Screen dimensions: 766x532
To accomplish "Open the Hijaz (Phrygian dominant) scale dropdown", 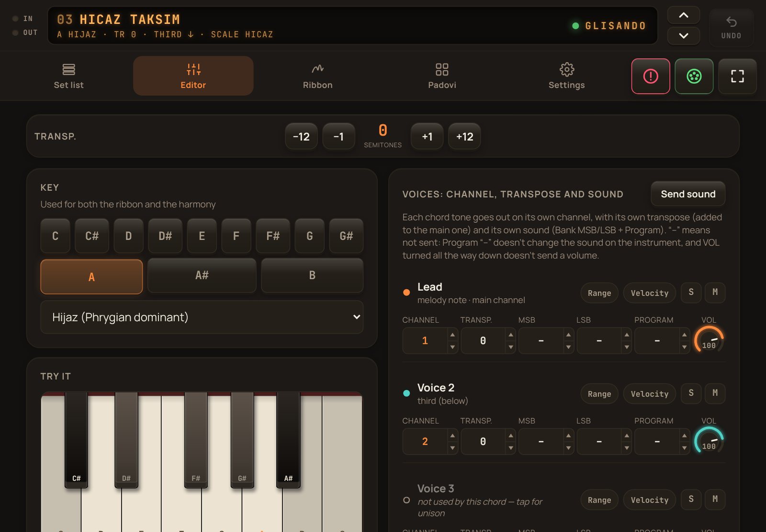I will point(202,317).
